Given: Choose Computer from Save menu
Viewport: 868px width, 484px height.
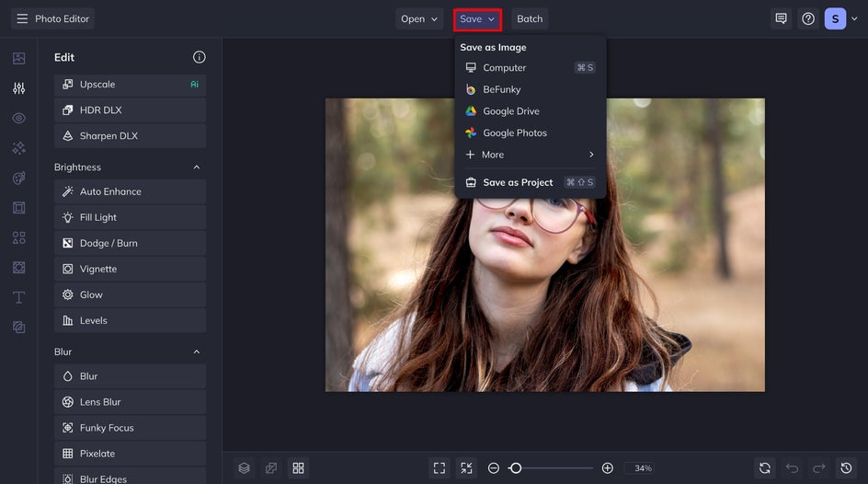Looking at the screenshot, I should point(504,67).
